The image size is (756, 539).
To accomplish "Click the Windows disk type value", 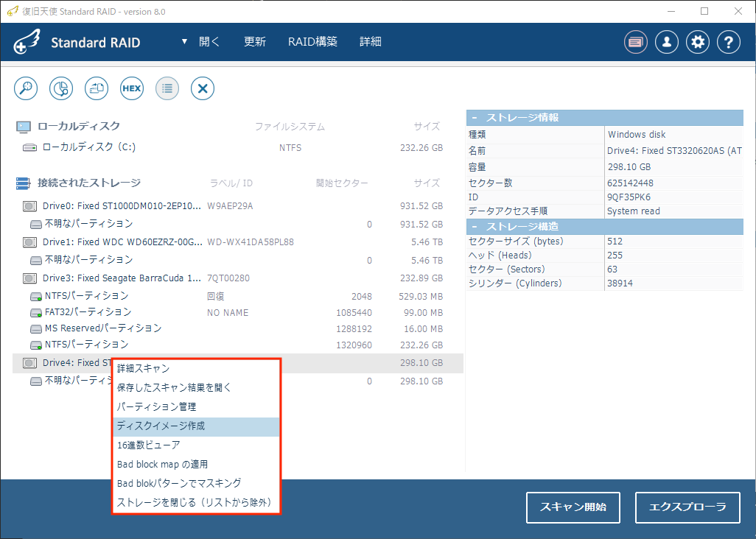I will [637, 135].
